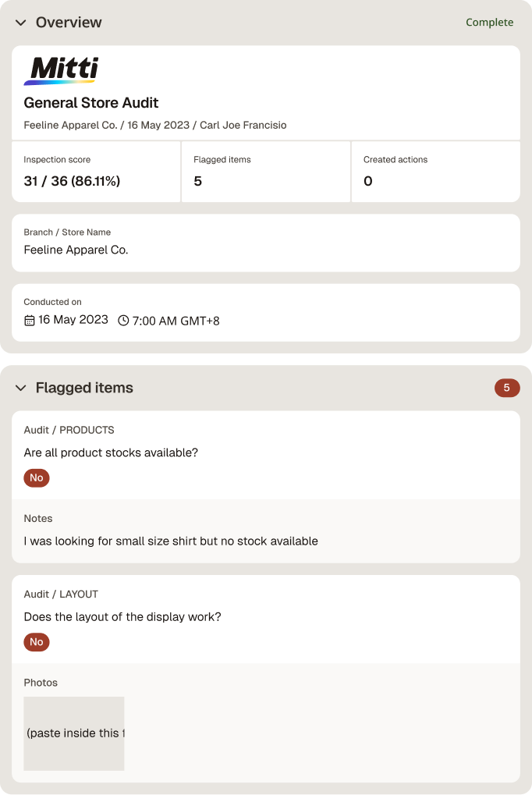532x795 pixels.
Task: Click the Mitti logo
Action: point(62,70)
